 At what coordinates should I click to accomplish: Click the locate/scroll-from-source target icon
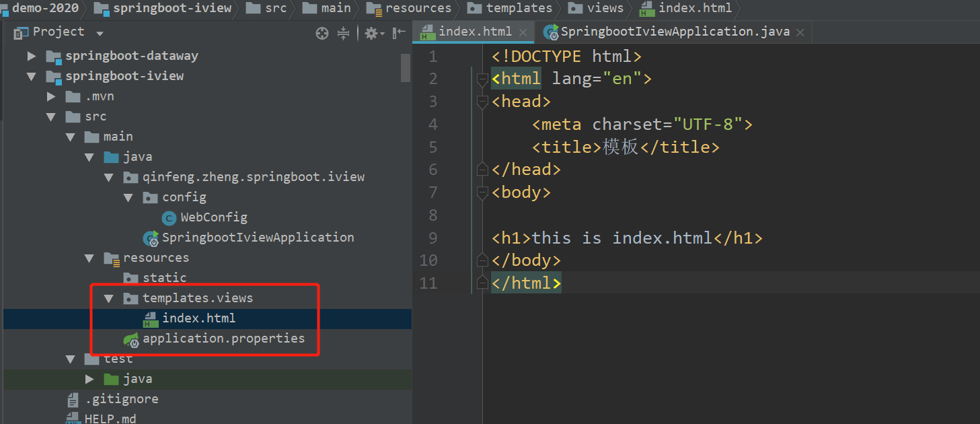click(322, 33)
